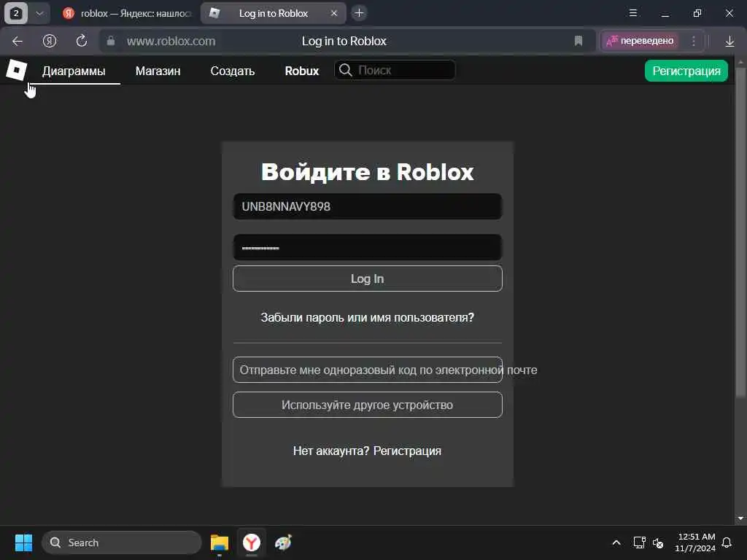Screen dimensions: 747x560
Task: Select the Log in to Roblox tab
Action: point(273,13)
